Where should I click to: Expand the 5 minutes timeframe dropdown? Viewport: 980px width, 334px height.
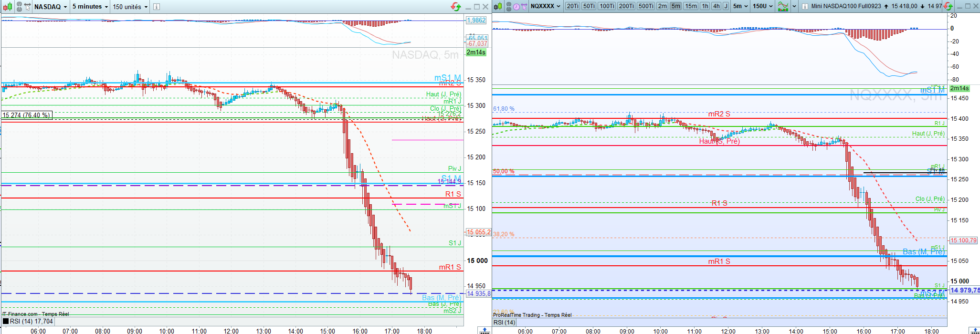point(90,7)
